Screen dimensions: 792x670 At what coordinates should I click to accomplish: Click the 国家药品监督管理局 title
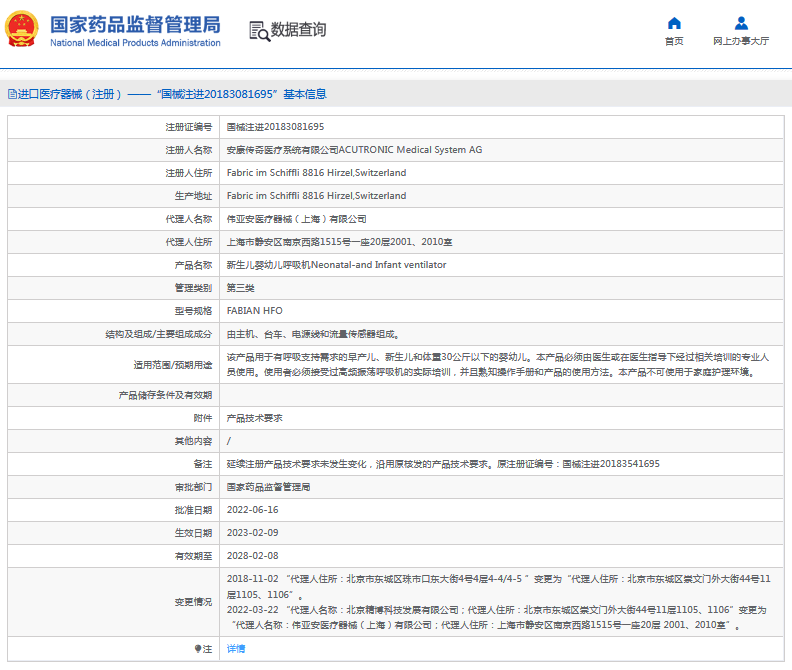pyautogui.click(x=135, y=24)
